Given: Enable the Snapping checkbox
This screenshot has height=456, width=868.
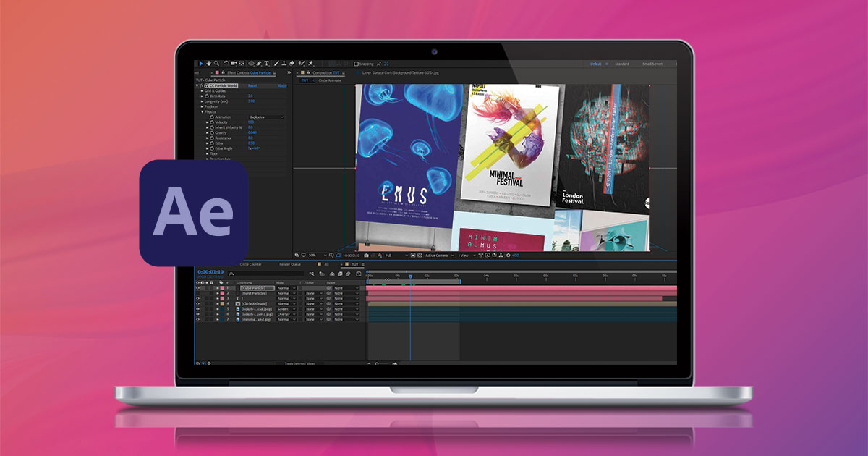Looking at the screenshot, I should coord(356,64).
